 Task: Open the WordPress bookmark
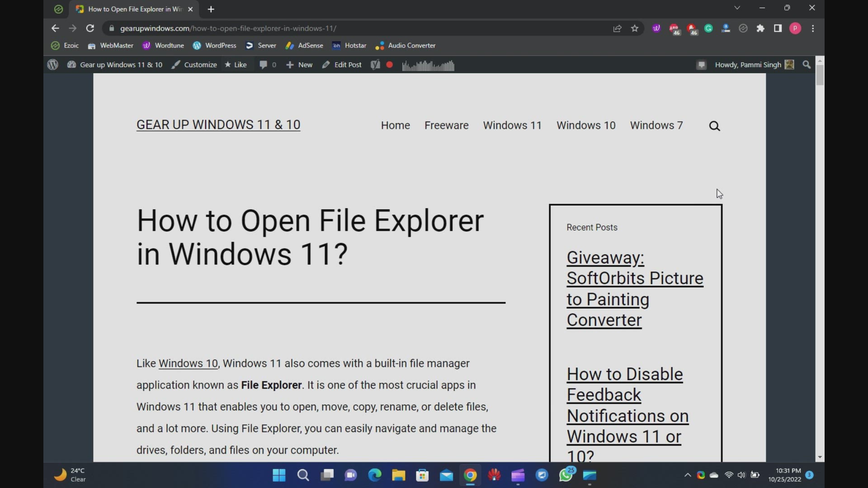(214, 46)
